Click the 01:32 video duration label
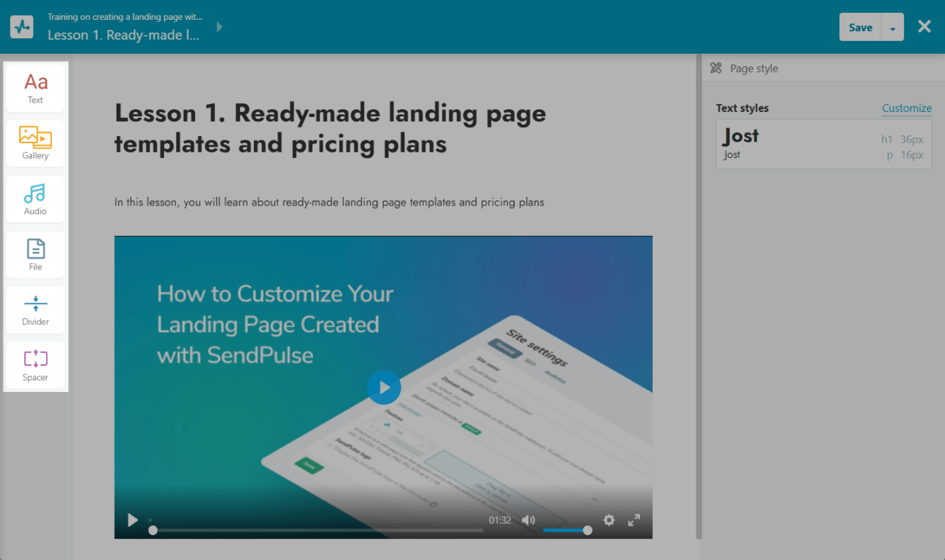 (500, 520)
